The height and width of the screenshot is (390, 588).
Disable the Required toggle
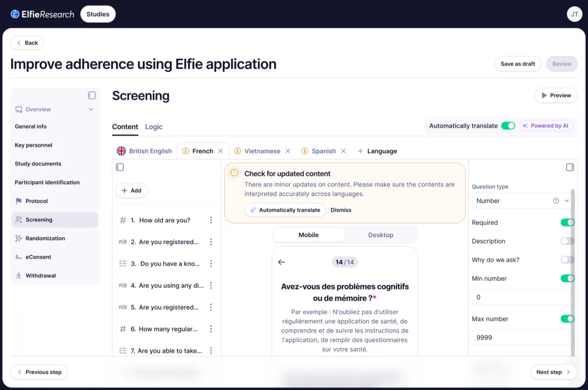[x=567, y=223]
